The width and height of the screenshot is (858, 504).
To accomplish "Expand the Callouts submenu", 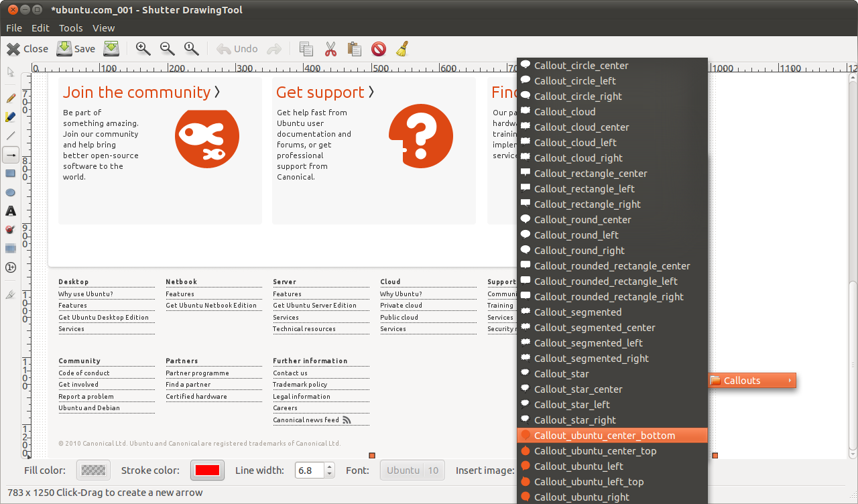I will point(751,381).
